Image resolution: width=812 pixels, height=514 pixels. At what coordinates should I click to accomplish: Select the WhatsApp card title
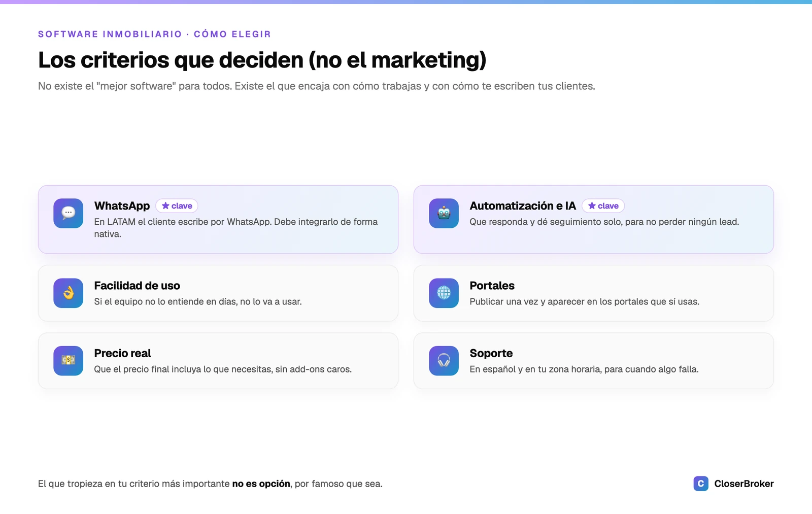coord(122,205)
